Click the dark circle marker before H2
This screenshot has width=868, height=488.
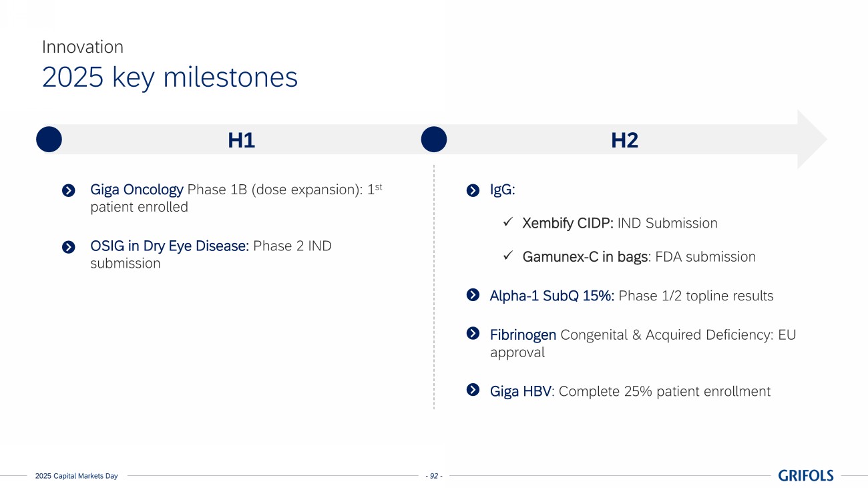click(434, 140)
